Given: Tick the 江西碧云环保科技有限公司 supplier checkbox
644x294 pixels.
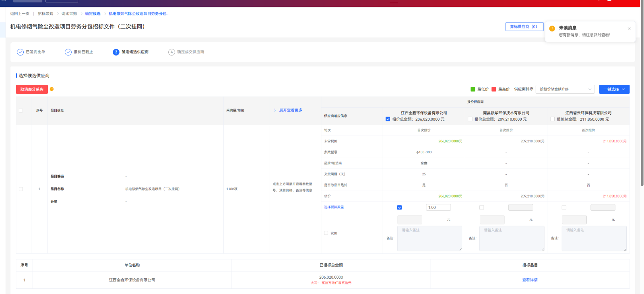Looking at the screenshot, I should coord(552,119).
